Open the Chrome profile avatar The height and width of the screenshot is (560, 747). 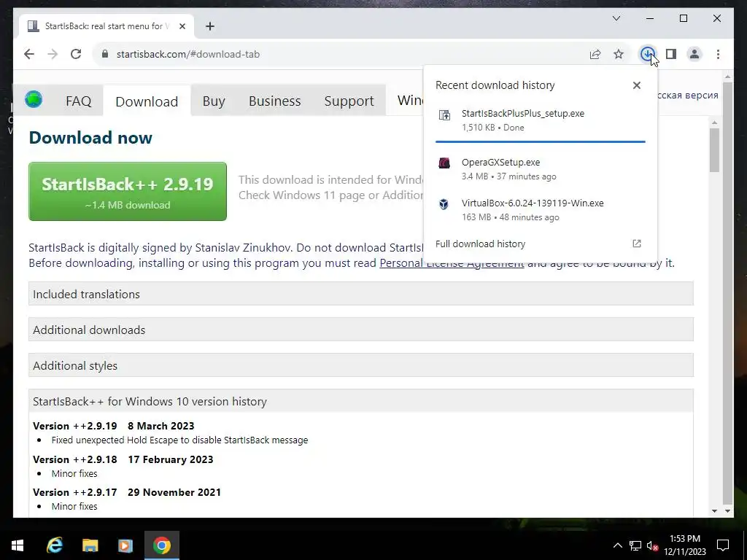tap(694, 54)
